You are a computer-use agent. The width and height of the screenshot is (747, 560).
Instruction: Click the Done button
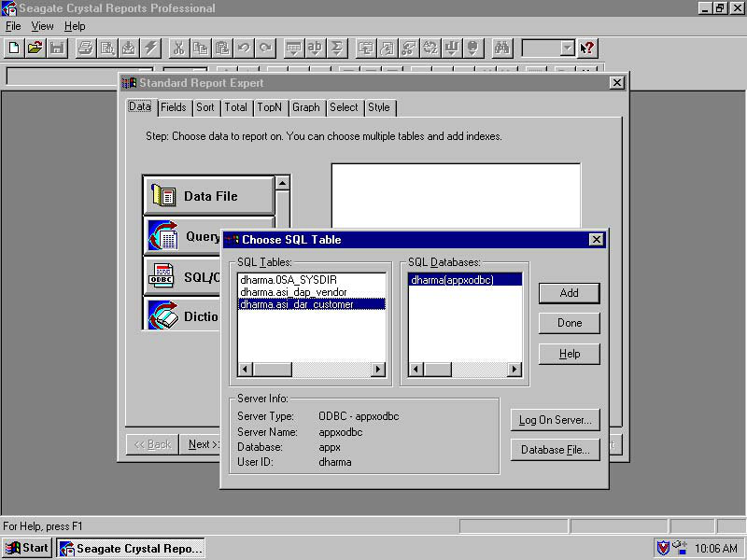coord(569,323)
